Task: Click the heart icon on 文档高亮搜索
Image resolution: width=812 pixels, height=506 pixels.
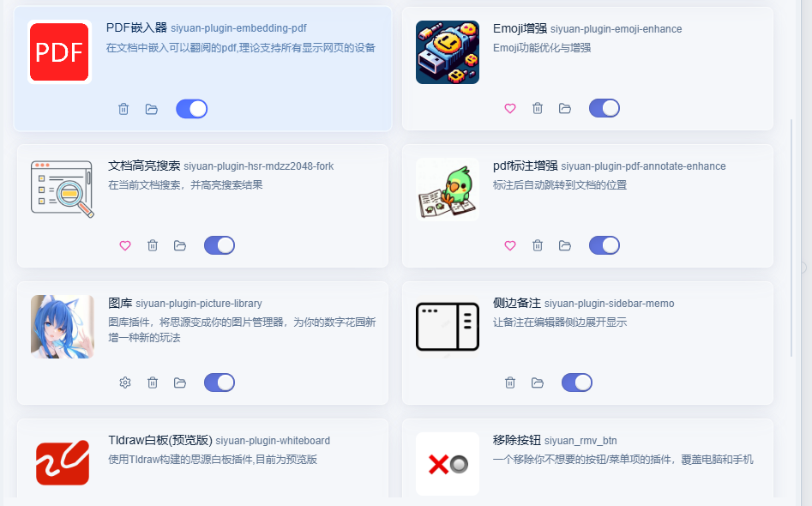Action: (125, 245)
